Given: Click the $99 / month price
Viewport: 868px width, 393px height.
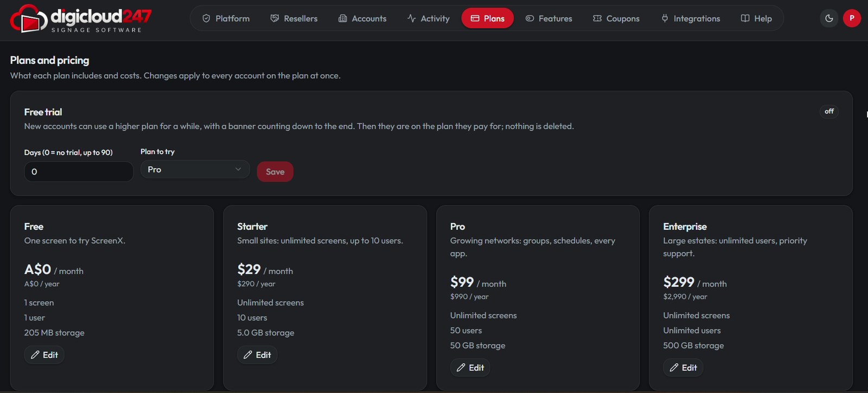Looking at the screenshot, I should [x=478, y=282].
